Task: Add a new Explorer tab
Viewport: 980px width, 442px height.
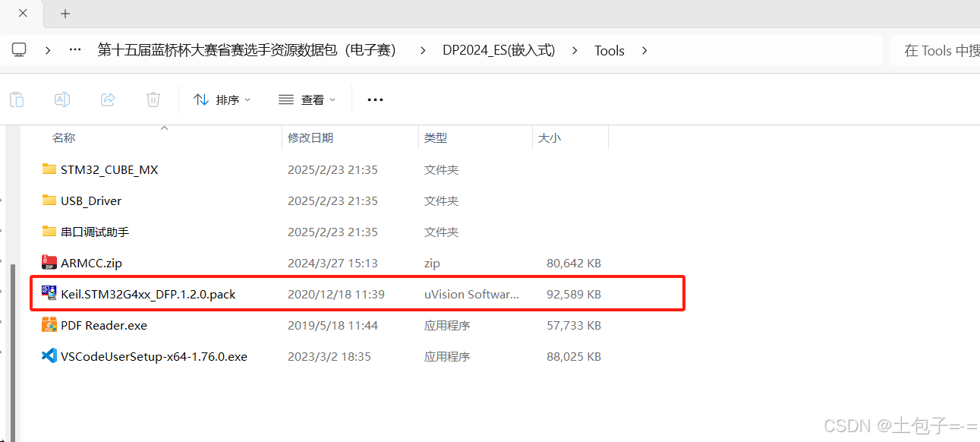Action: 65,14
